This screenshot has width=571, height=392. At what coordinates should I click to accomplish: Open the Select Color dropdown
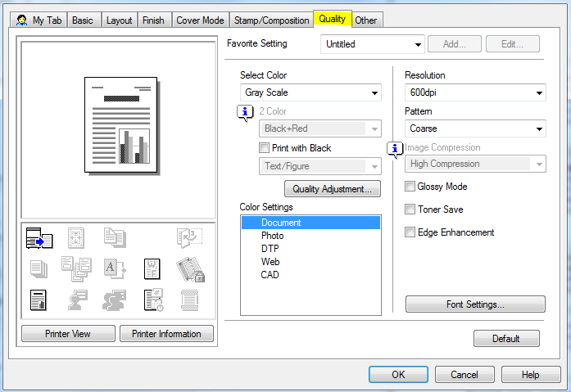click(310, 92)
